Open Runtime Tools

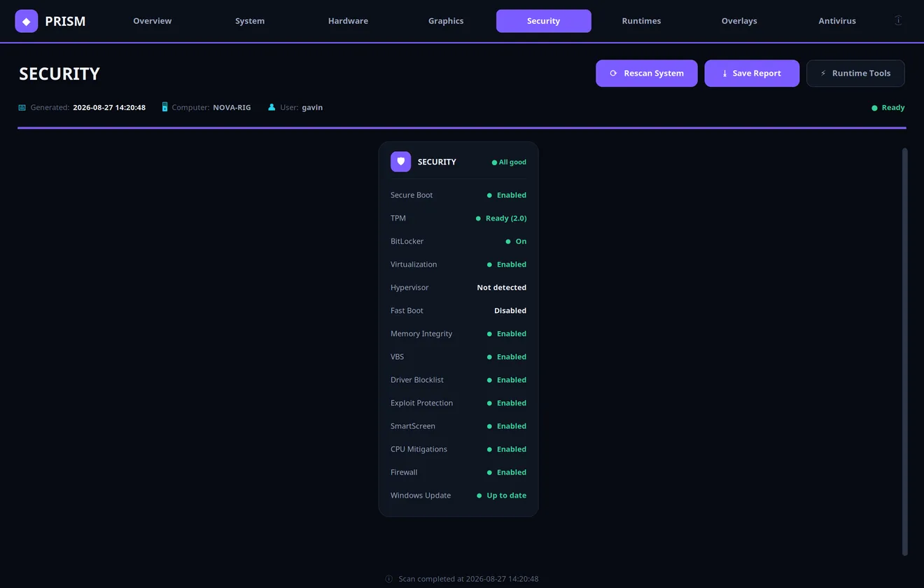855,73
